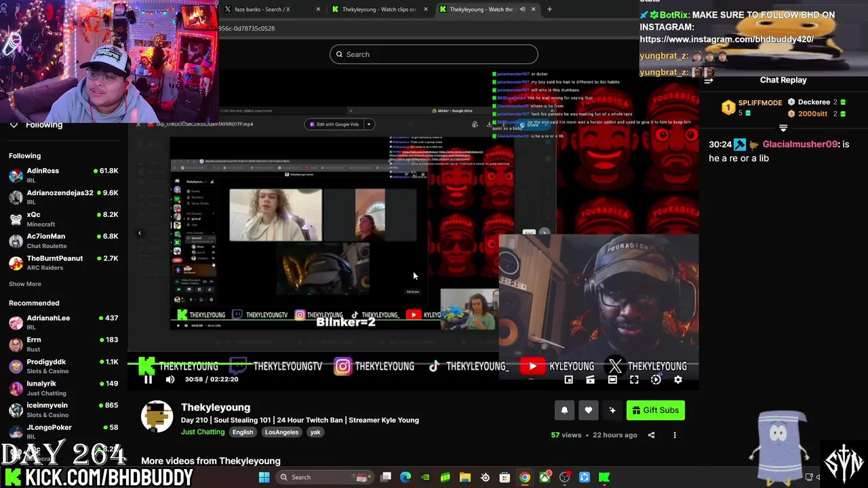Open JLongoPoker recommended channel
Image resolution: width=868 pixels, height=488 pixels.
click(x=64, y=431)
